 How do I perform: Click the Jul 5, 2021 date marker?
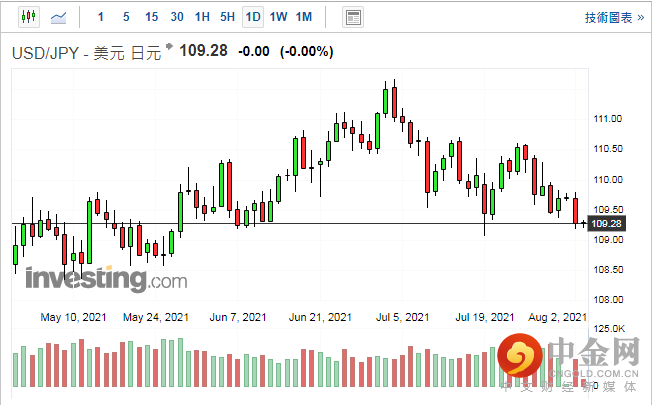405,317
